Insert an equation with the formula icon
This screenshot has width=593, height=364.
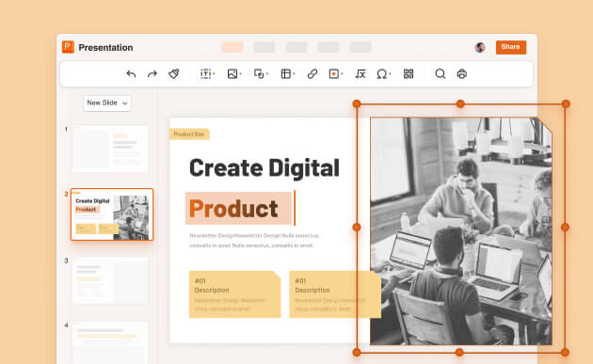[x=361, y=73]
